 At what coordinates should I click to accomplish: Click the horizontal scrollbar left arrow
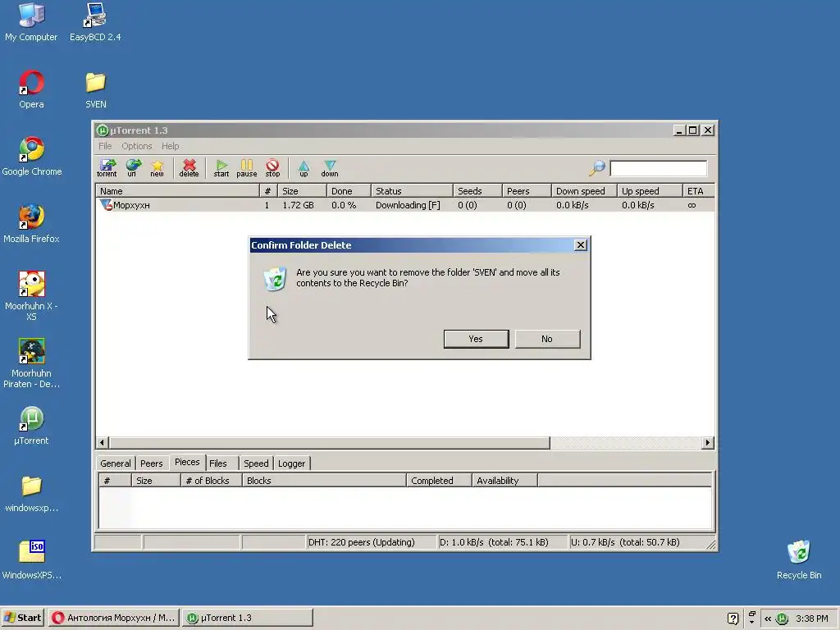coord(103,442)
